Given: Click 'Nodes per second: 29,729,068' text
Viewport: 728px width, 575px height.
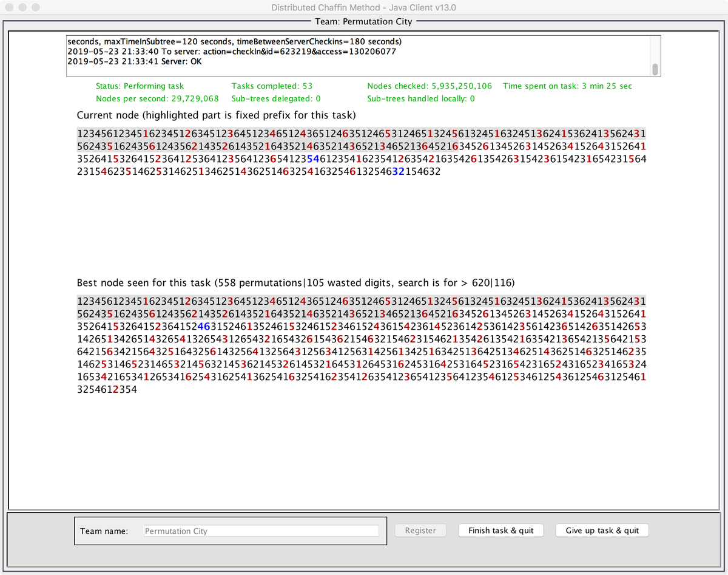Looking at the screenshot, I should [157, 98].
